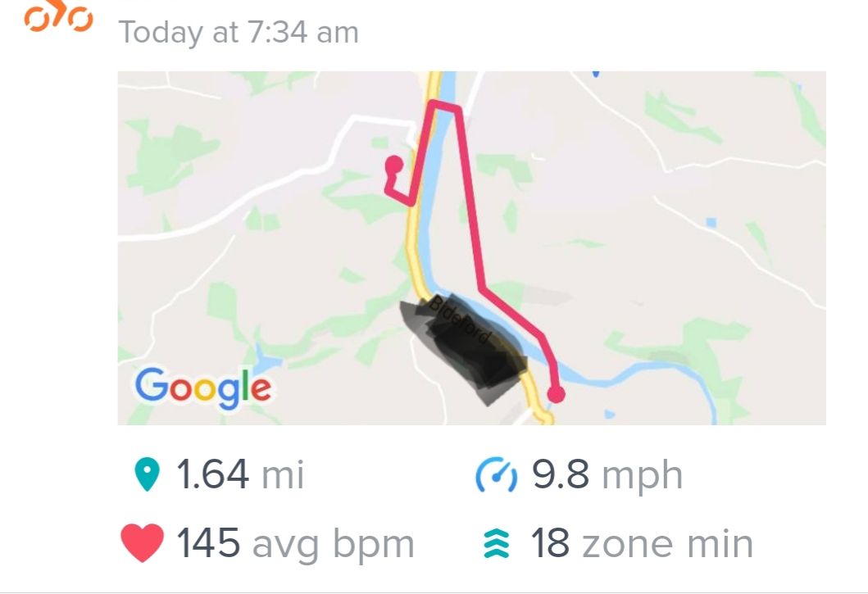This screenshot has height=594, width=868.
Task: Open the route map thumbnail
Action: 471,248
